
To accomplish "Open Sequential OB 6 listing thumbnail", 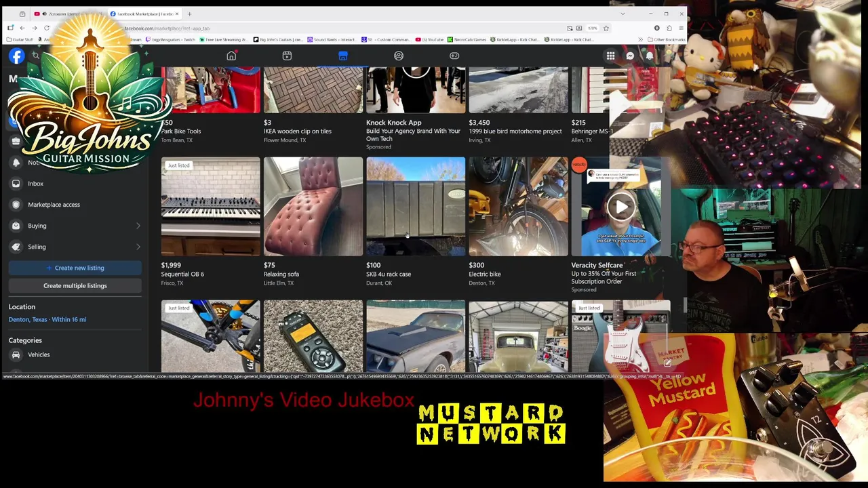I will click(210, 207).
